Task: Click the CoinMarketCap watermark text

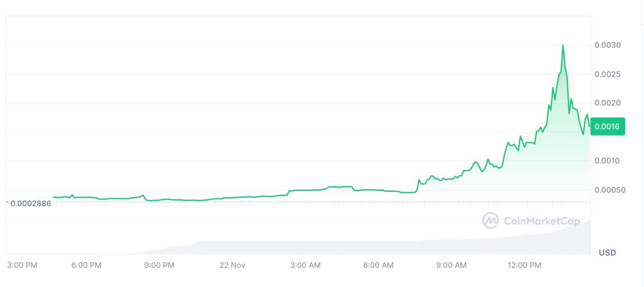Action: [542, 221]
